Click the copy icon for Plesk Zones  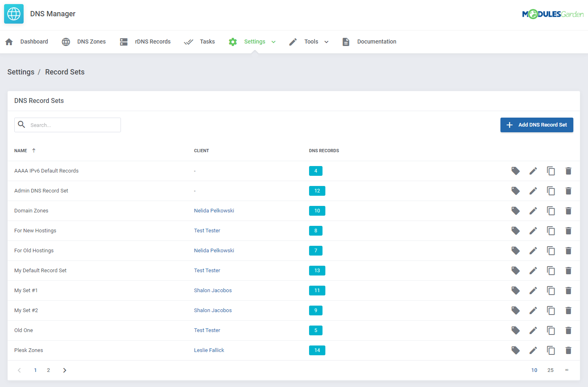pos(551,350)
